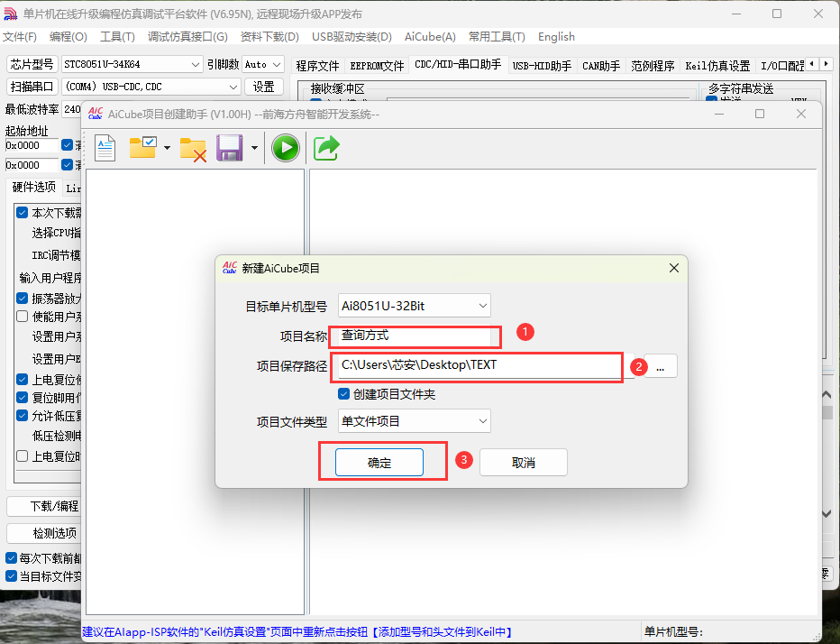This screenshot has height=644, width=840.
Task: Switch to the USB-HID助手 tab
Action: coord(542,66)
